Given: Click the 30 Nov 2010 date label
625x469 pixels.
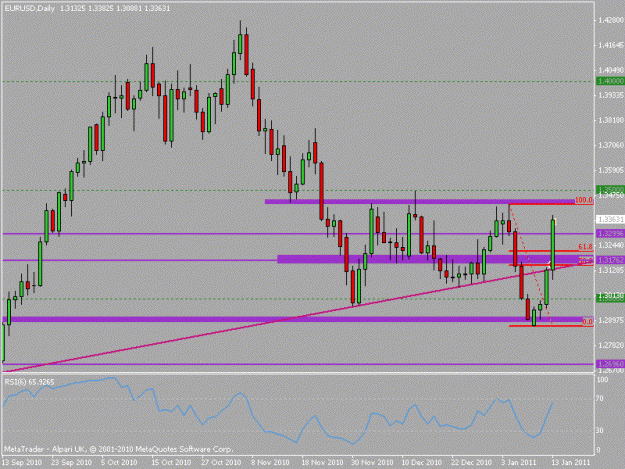Looking at the screenshot, I should pos(372,463).
